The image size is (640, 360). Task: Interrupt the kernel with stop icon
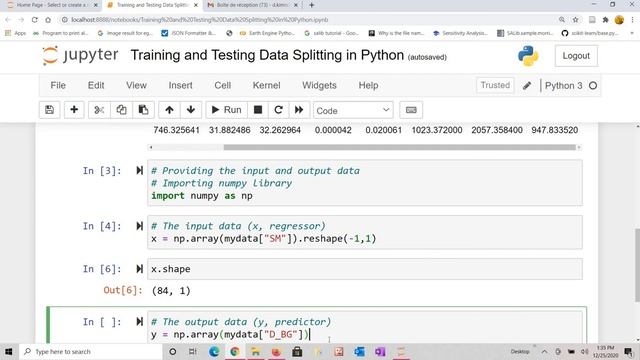tap(258, 110)
